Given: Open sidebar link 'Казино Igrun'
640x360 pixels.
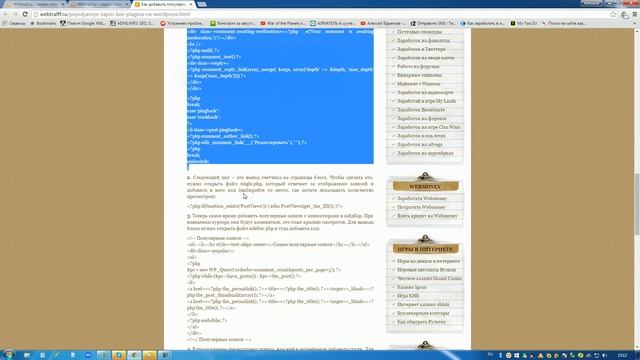Looking at the screenshot, I should pyautogui.click(x=411, y=287).
